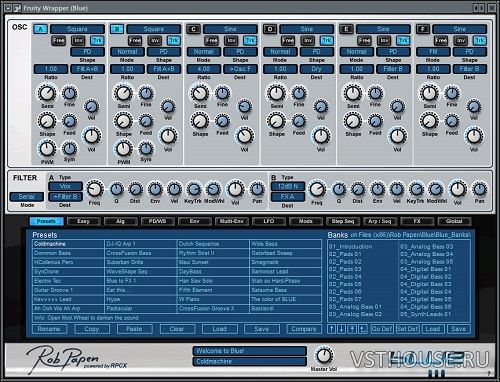Open oscillator B Normal mode dropdown

coord(127,52)
